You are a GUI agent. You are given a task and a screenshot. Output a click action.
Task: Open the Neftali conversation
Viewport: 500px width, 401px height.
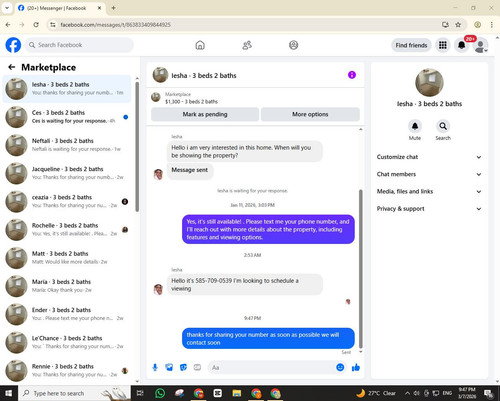pos(67,145)
